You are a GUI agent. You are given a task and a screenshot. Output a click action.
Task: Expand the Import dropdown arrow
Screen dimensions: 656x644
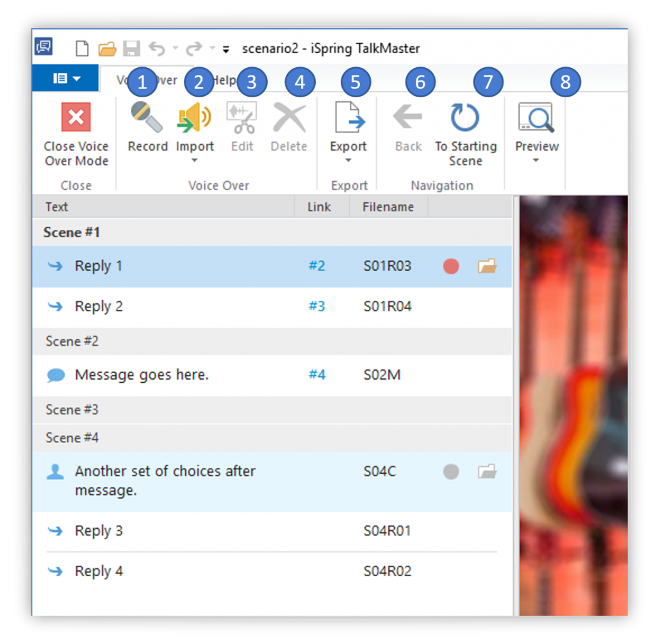(x=195, y=161)
